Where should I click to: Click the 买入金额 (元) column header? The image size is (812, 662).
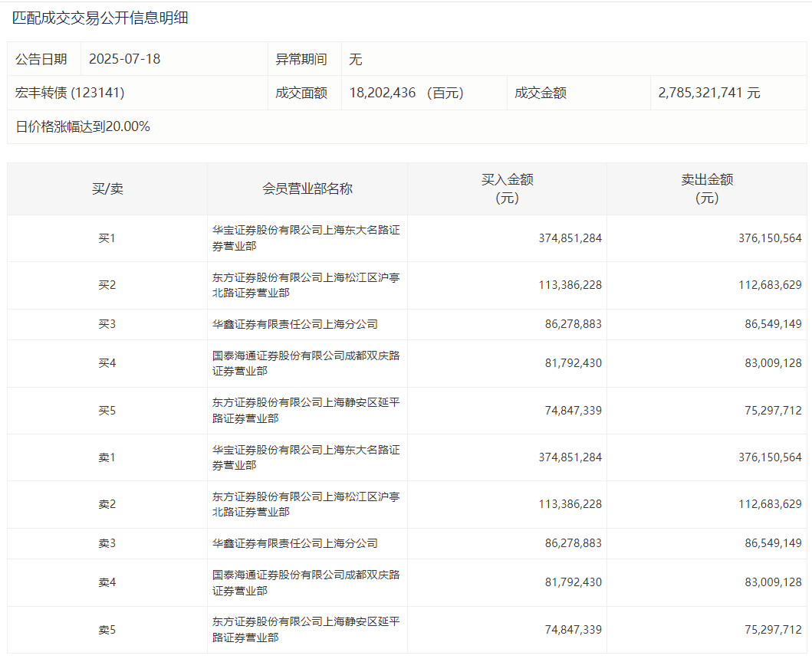tap(507, 188)
